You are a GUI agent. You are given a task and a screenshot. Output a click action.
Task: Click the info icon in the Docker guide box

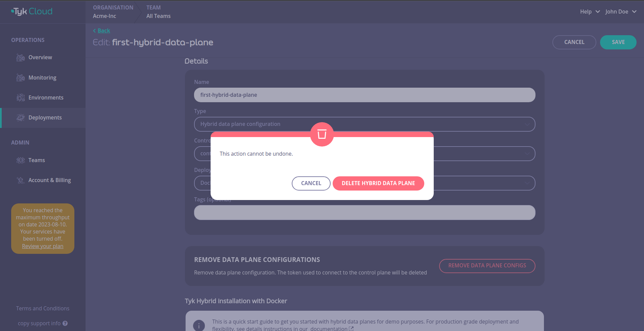click(x=199, y=325)
